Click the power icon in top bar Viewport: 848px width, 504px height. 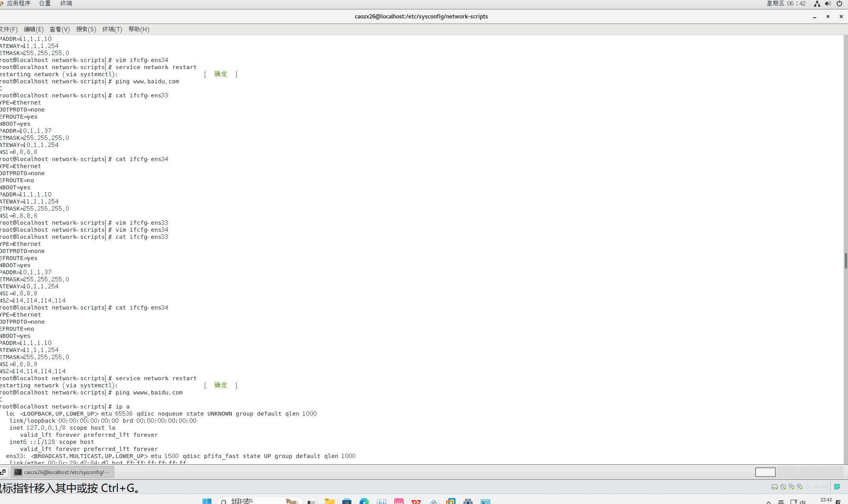839,4
